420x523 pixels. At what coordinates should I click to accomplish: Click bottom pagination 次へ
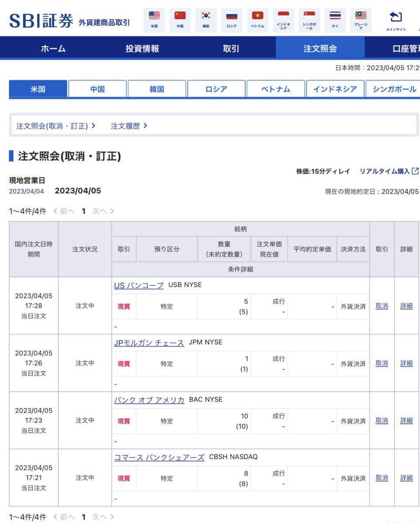point(103,517)
